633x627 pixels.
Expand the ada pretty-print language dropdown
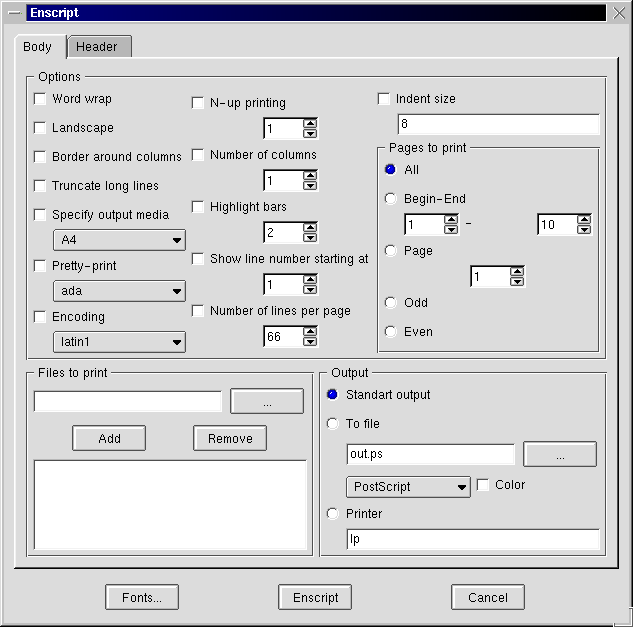118,291
